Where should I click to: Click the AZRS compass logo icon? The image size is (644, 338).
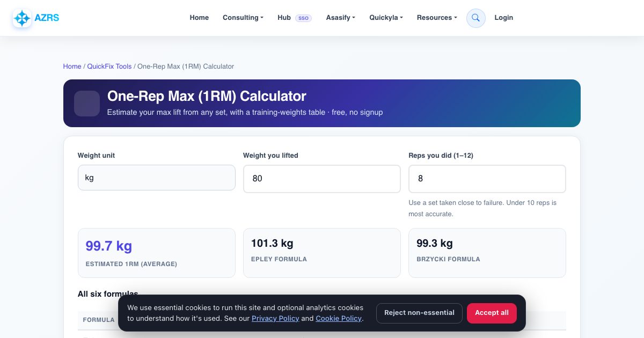[x=22, y=18]
